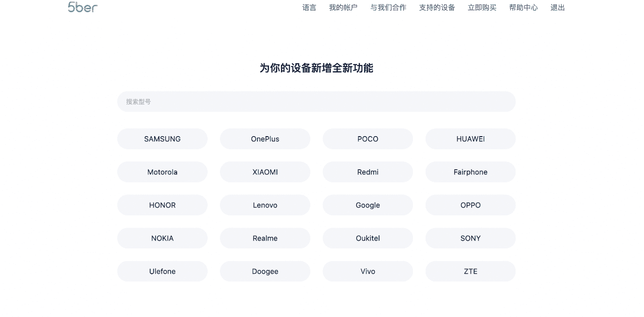Open HUAWEI device list

coord(470,139)
